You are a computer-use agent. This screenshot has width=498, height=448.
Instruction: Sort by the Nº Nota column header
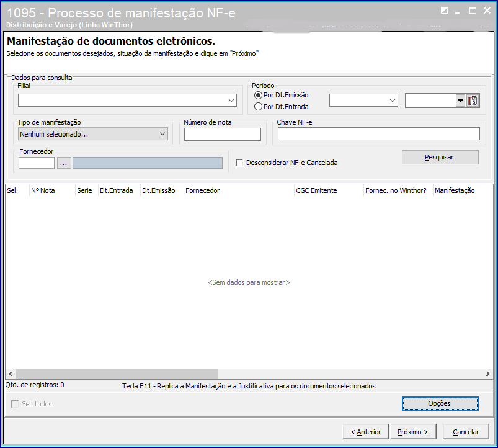(52, 190)
